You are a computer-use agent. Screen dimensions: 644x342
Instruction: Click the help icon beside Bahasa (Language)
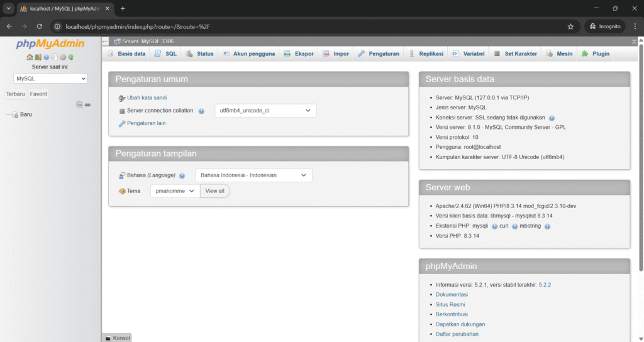click(x=182, y=176)
